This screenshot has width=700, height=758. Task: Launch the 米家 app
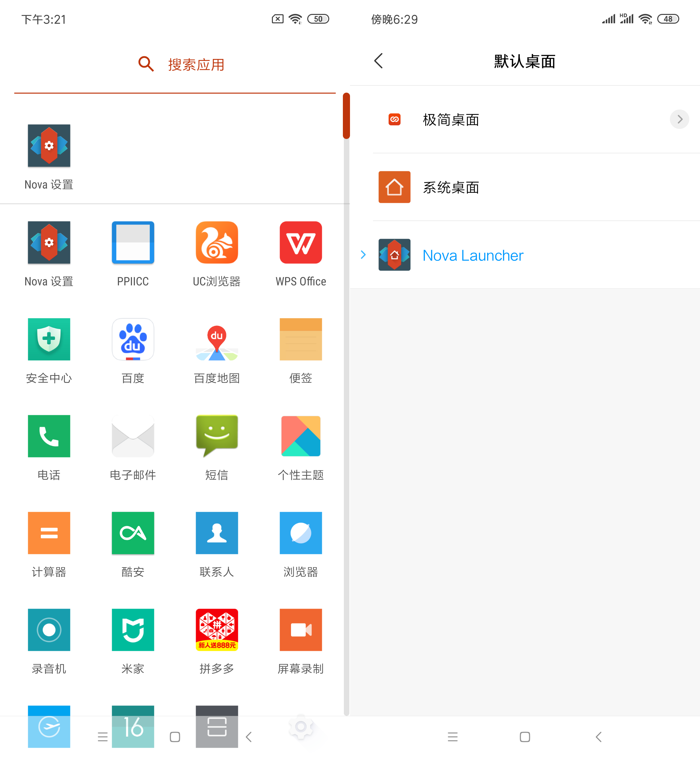pos(133,641)
